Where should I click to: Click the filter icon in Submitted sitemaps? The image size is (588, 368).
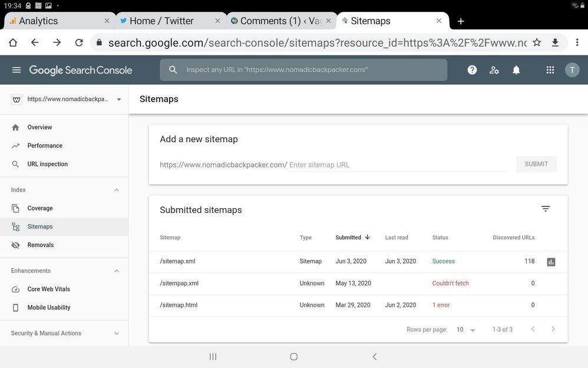tap(546, 209)
